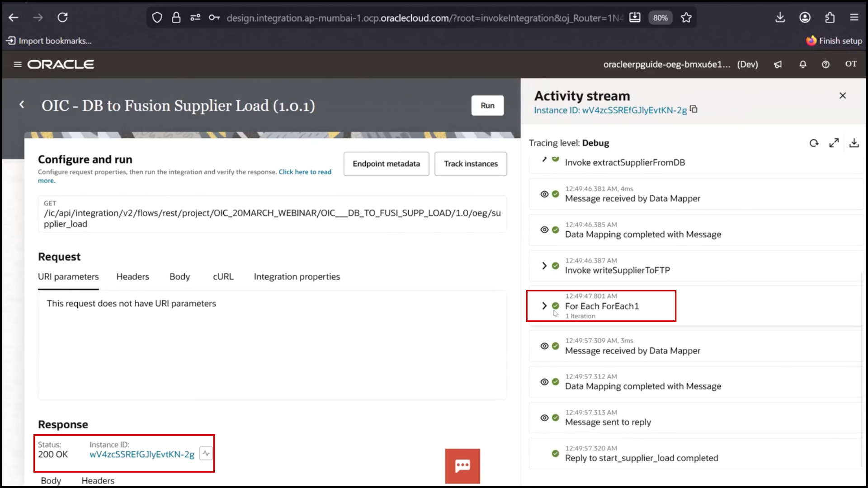Screen dimensions: 868x488
Task: Open the OT user profile menu
Action: [x=851, y=64]
